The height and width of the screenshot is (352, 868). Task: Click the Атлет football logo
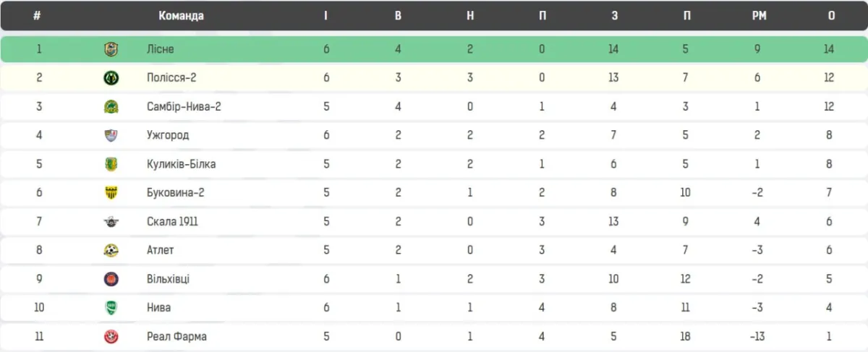pos(111,250)
